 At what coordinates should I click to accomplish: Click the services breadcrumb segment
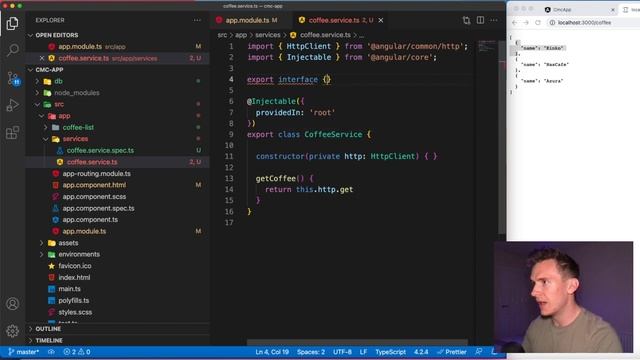pos(268,35)
